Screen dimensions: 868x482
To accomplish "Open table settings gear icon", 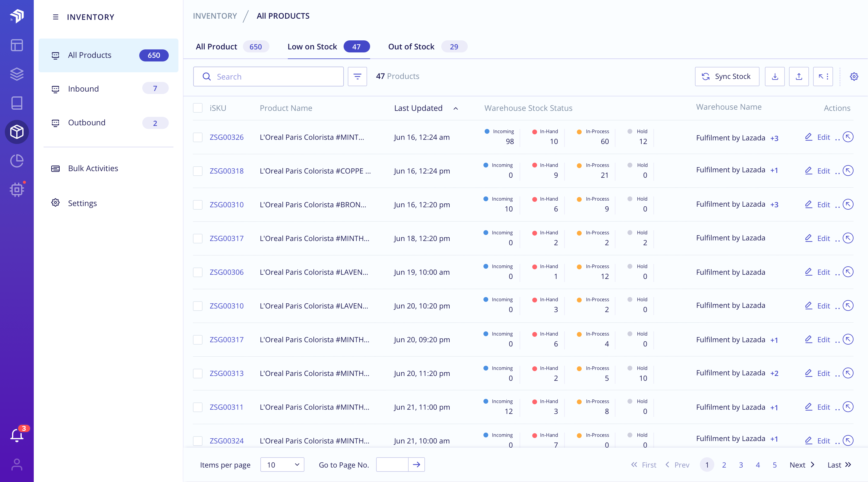I will (x=854, y=77).
